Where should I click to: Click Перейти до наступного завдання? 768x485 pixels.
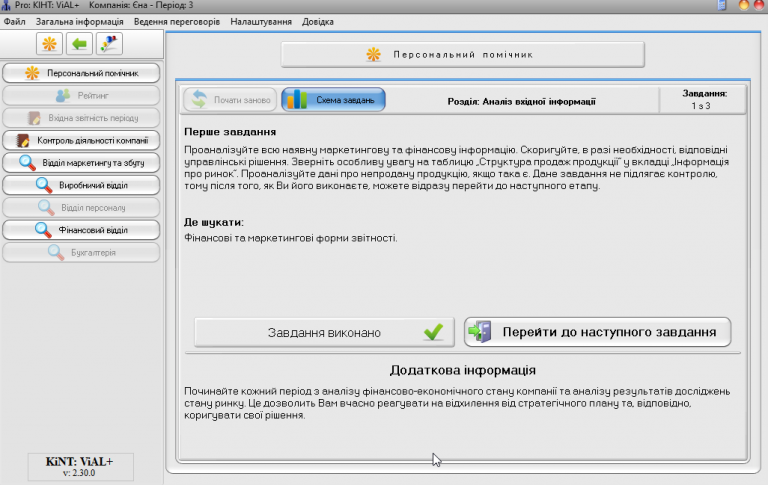(x=598, y=332)
